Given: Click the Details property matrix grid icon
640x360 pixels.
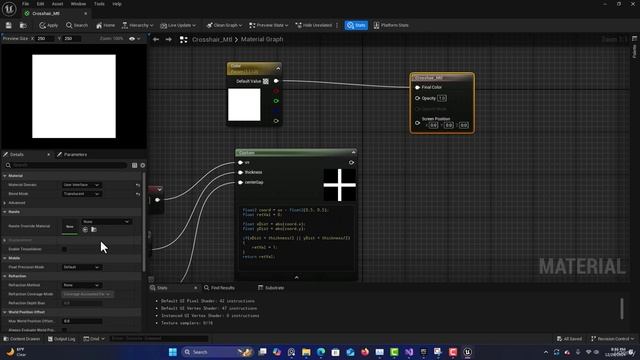Looking at the screenshot, I should tap(134, 165).
